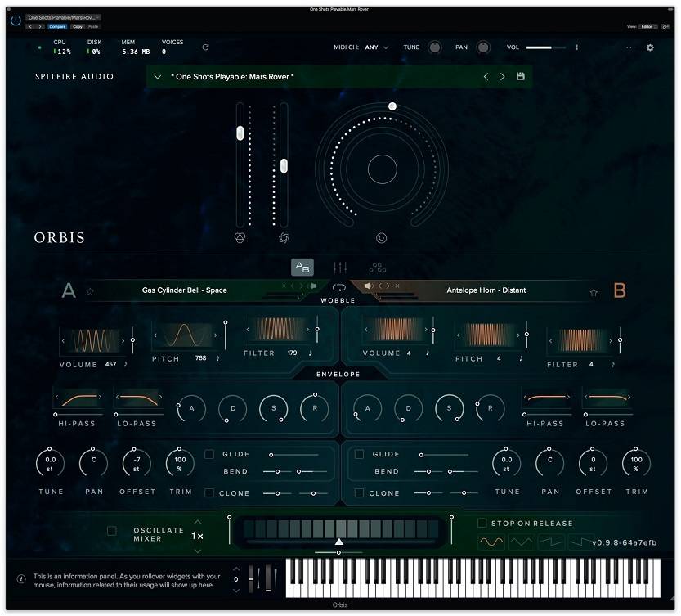This screenshot has height=616, width=681.
Task: Select the sine wave oscillator shape
Action: click(x=491, y=542)
